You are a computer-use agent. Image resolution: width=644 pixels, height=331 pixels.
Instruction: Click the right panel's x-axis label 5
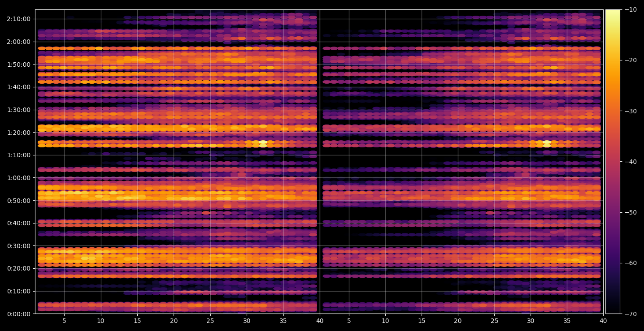click(x=348, y=321)
